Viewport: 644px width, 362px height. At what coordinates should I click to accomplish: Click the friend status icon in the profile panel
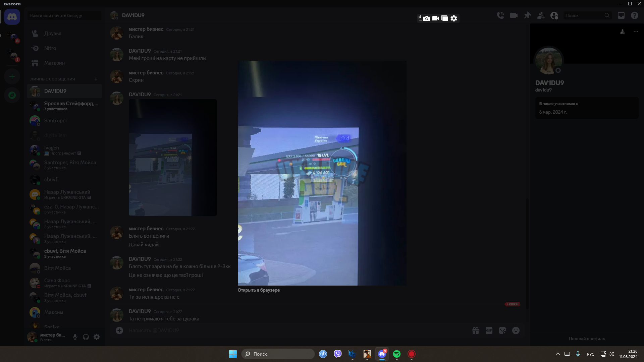point(623,32)
